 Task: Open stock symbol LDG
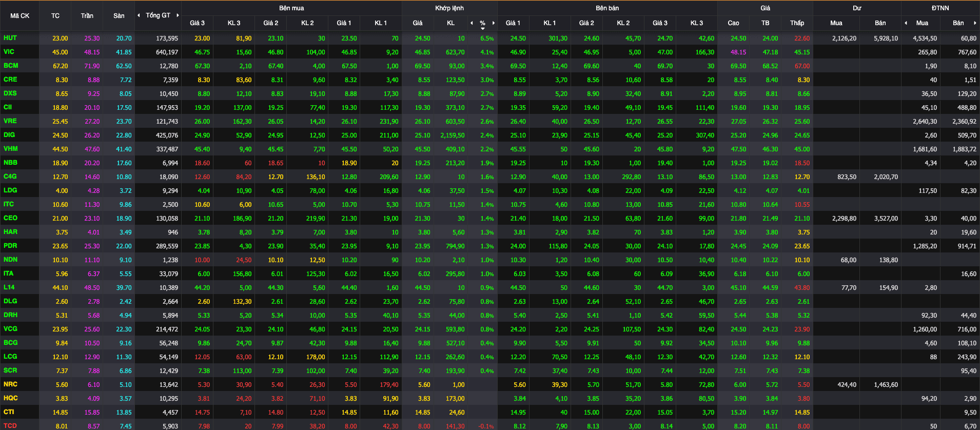10,190
